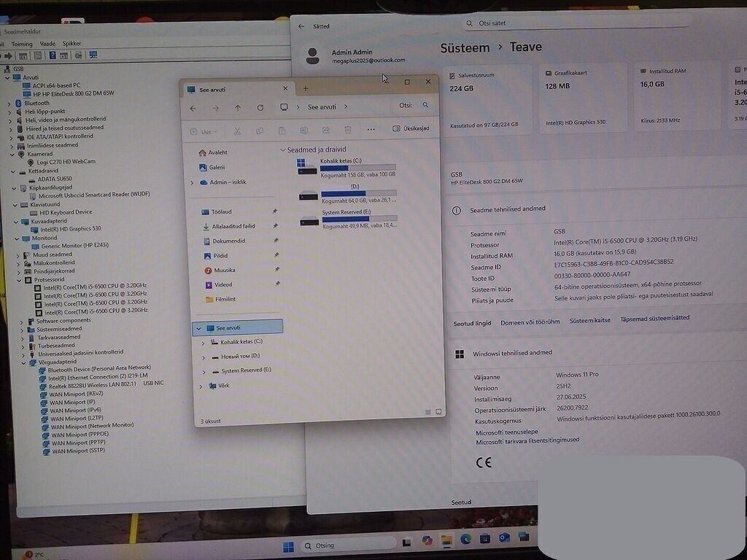Image resolution: width=747 pixels, height=560 pixels.
Task: Expand Bluetooth node in device tree
Action: (9, 104)
